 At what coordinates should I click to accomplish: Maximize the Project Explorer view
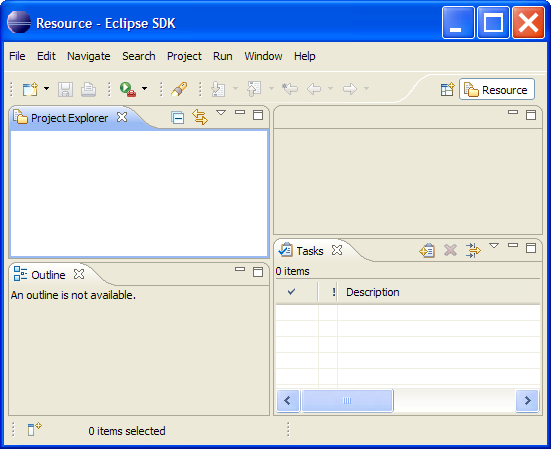258,115
